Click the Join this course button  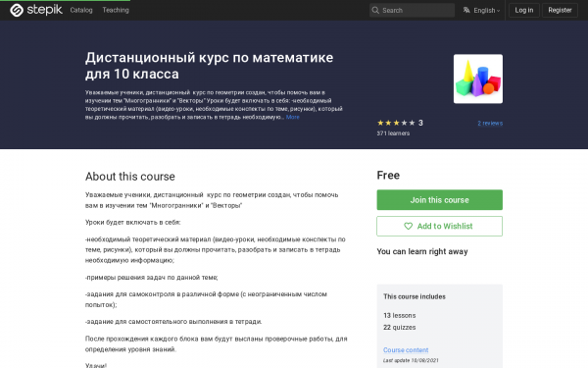pos(439,200)
